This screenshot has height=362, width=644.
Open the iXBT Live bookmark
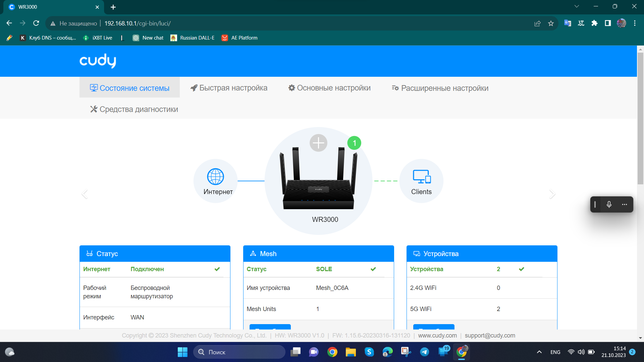coord(98,38)
